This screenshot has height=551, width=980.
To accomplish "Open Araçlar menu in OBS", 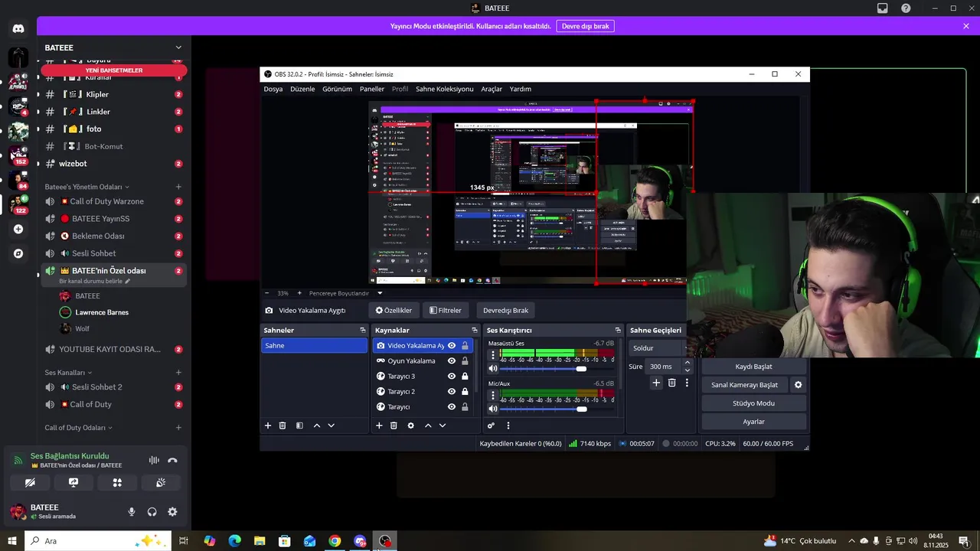I will 492,89.
